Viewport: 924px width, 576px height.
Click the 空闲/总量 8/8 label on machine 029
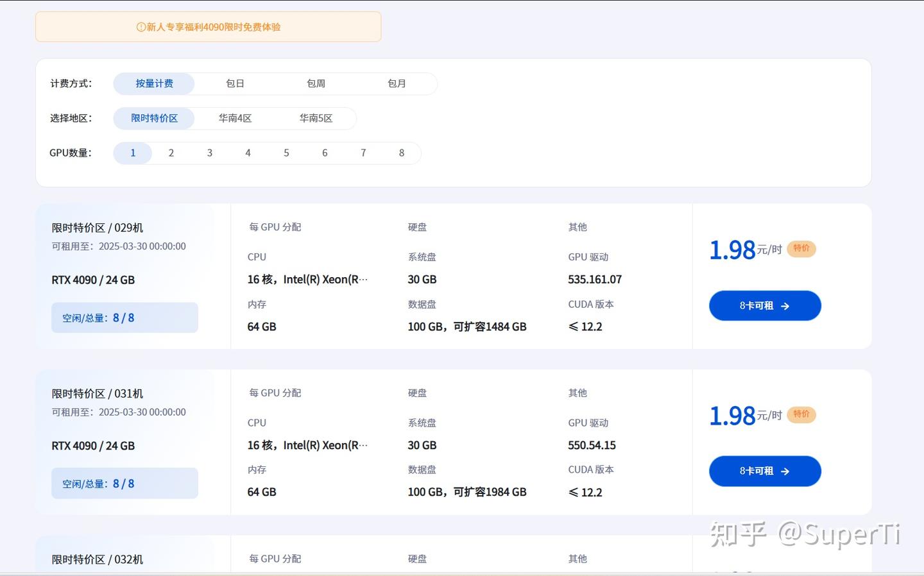coord(98,317)
